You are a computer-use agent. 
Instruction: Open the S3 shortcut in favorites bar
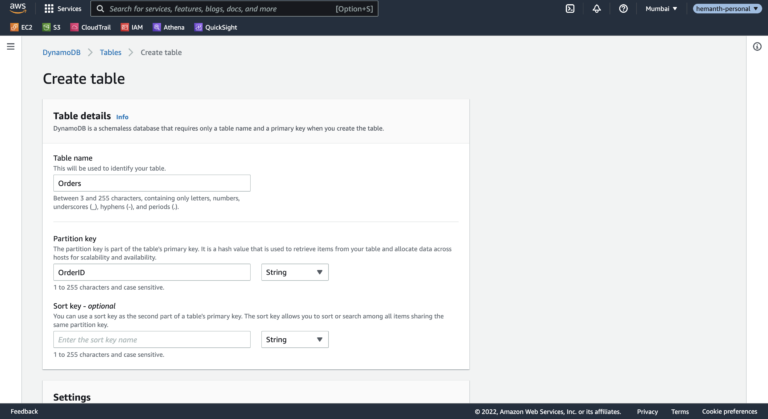point(51,27)
